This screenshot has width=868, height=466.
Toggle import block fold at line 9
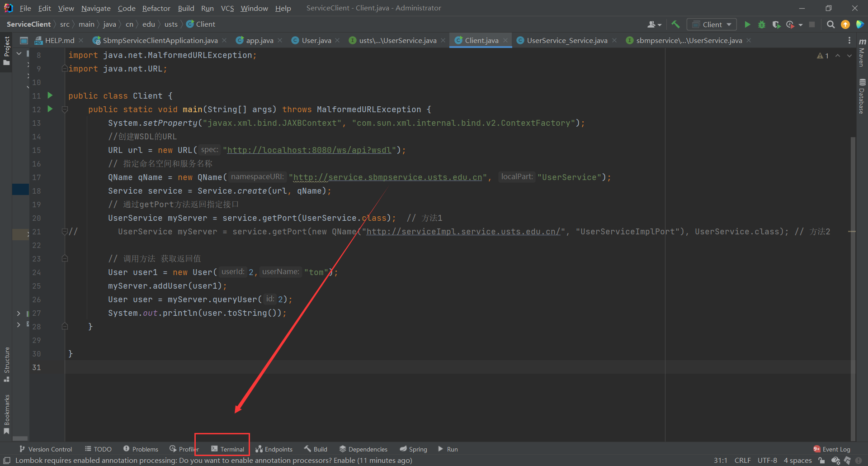coord(65,68)
